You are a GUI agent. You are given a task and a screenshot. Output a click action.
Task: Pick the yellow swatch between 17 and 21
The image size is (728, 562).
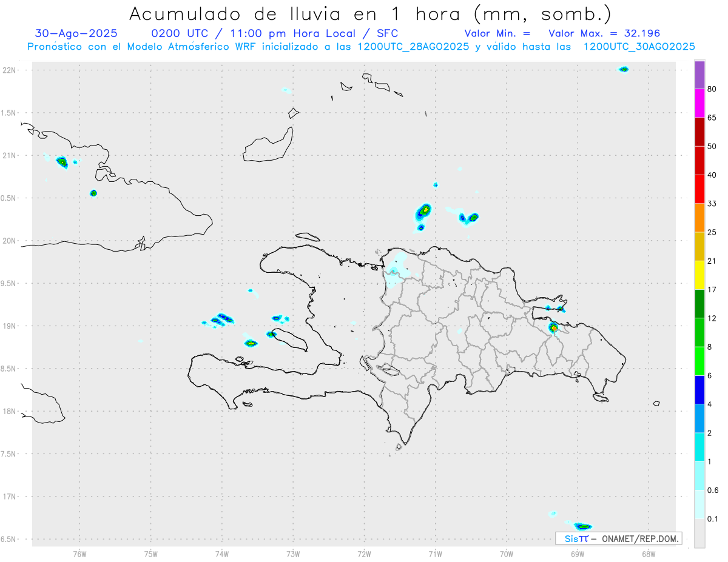(x=699, y=275)
